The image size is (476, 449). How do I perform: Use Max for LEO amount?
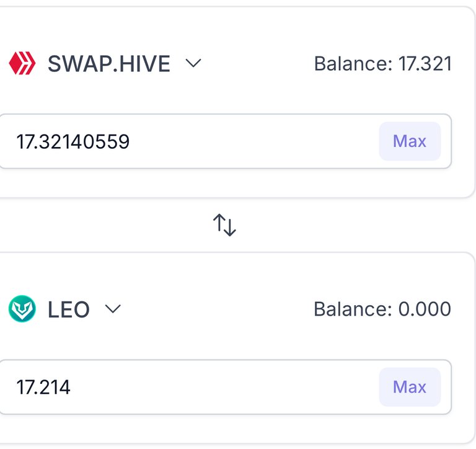point(410,387)
